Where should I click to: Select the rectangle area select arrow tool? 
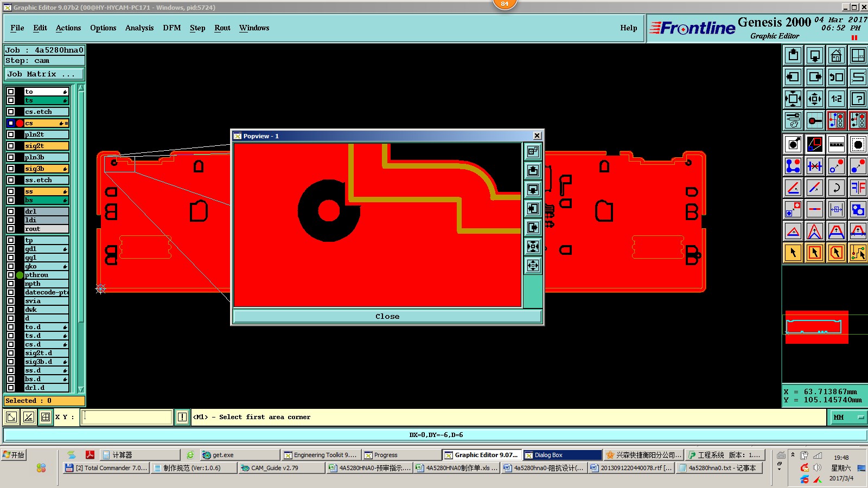click(x=815, y=253)
